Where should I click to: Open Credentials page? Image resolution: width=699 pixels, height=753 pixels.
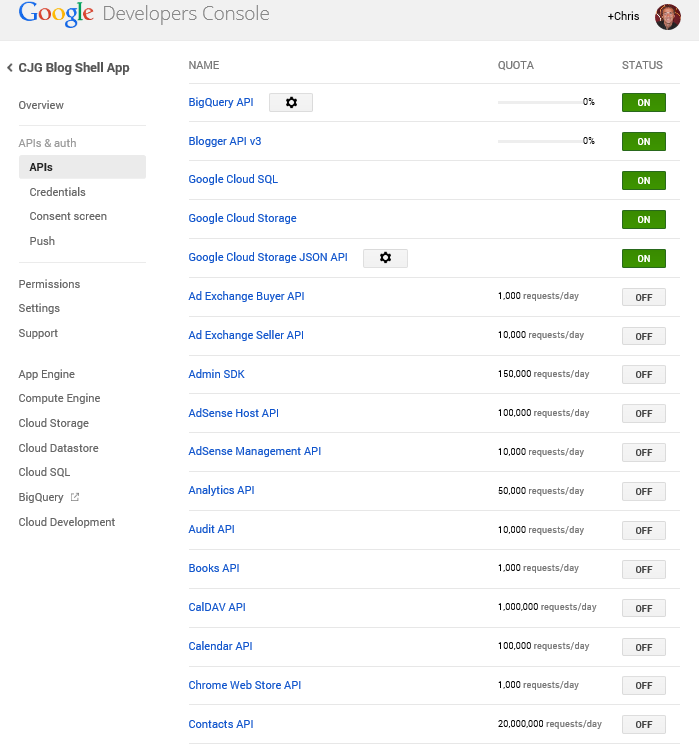(57, 192)
